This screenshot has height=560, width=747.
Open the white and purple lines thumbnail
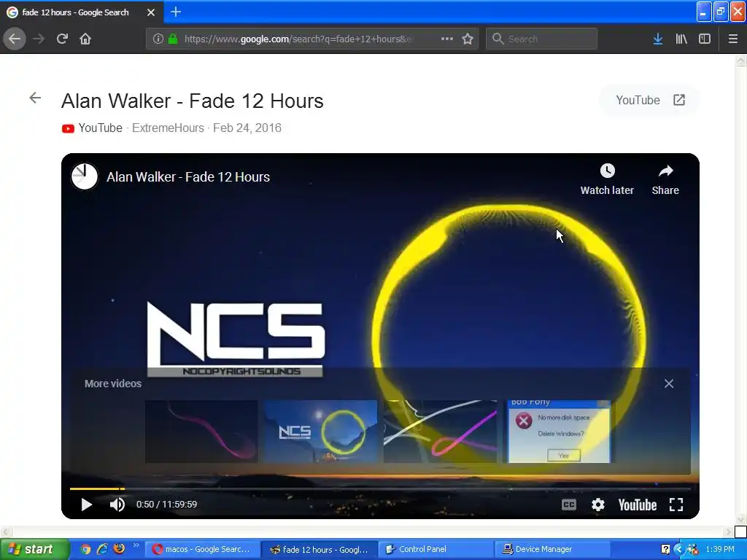coord(440,432)
